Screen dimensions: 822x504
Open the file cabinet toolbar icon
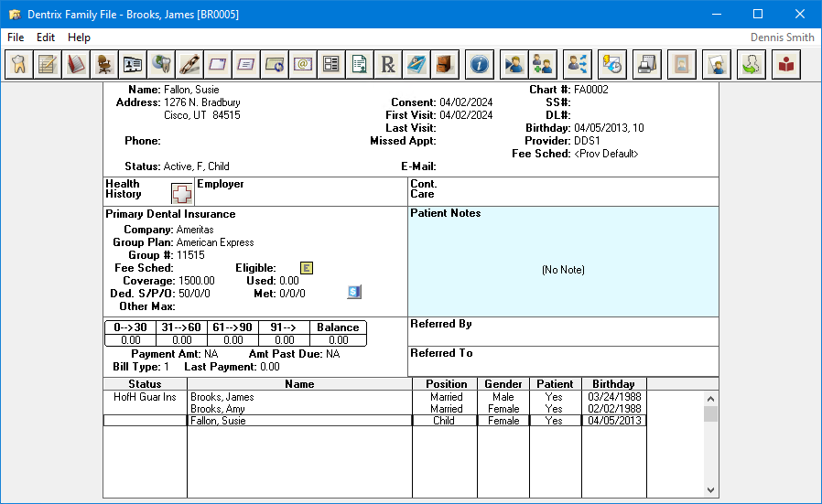click(x=445, y=64)
